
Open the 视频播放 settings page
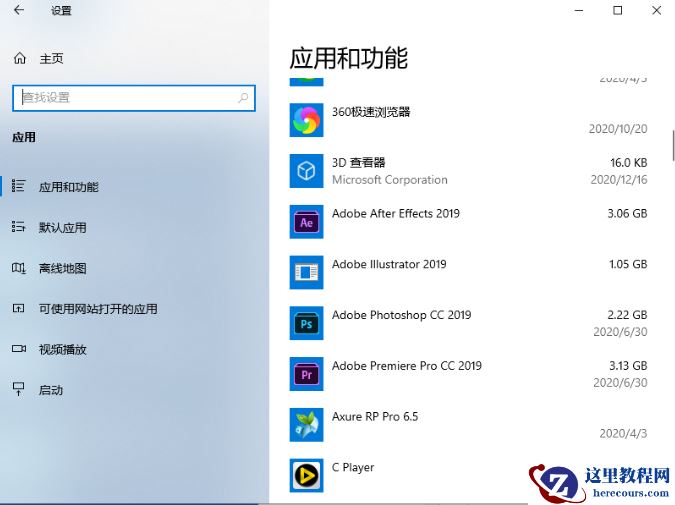[x=62, y=349]
